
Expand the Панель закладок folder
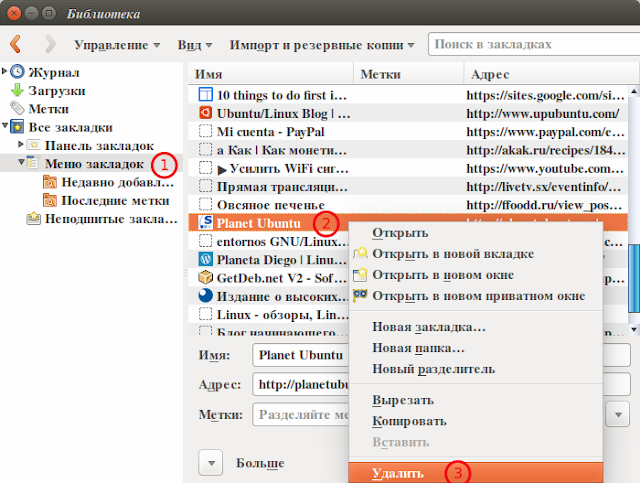click(x=20, y=144)
